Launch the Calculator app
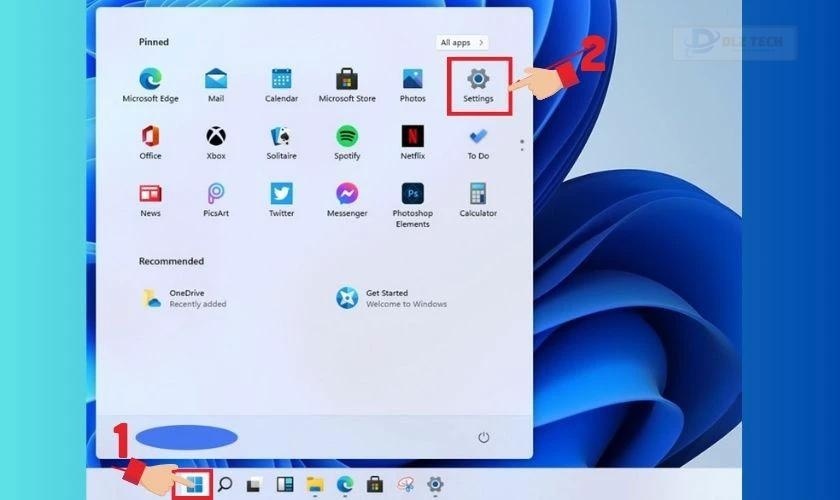Image resolution: width=840 pixels, height=500 pixels. 478,194
